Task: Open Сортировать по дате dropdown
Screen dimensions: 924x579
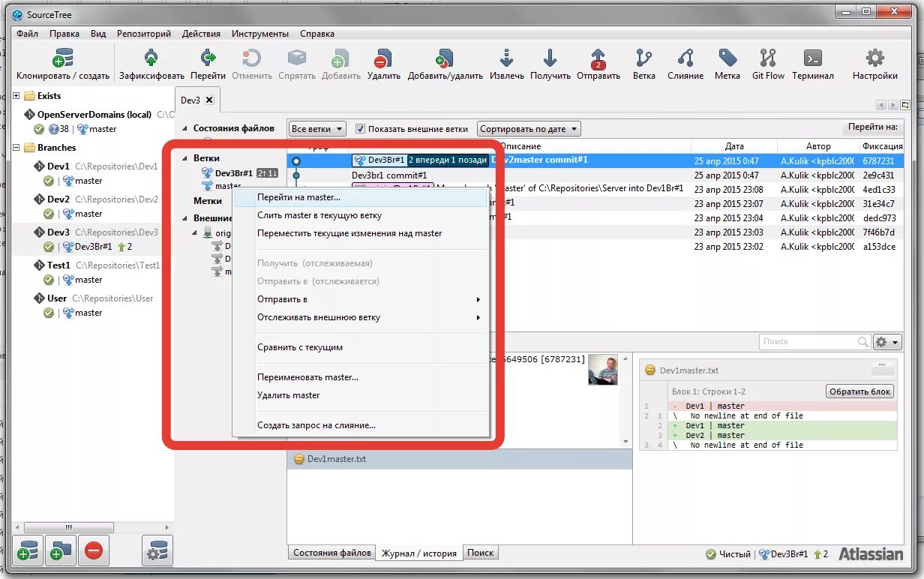Action: pyautogui.click(x=529, y=129)
